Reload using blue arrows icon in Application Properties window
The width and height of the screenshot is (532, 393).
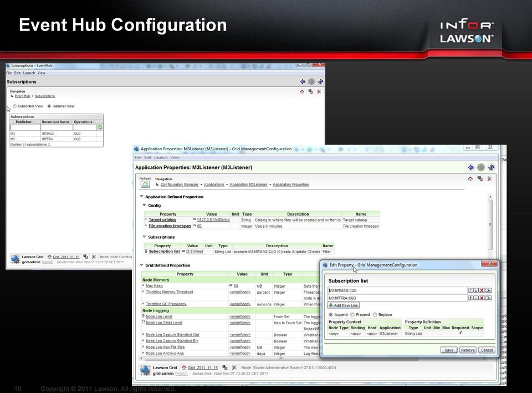tap(491, 167)
